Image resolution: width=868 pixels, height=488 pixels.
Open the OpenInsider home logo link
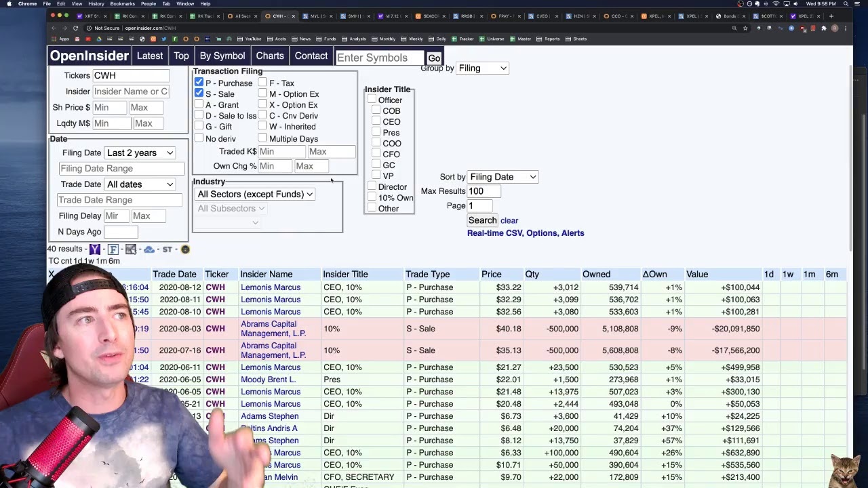[90, 56]
